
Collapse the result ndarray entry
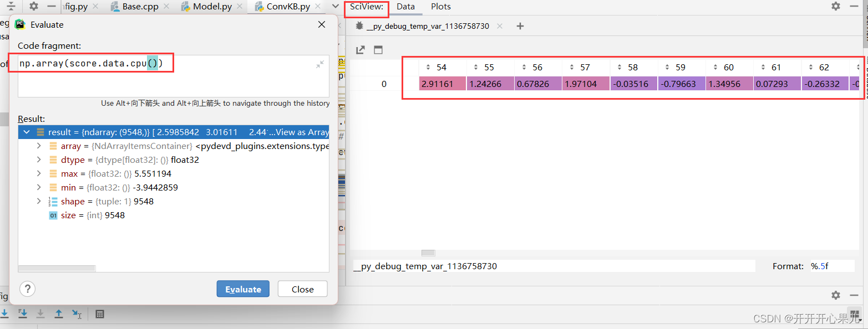[26, 132]
